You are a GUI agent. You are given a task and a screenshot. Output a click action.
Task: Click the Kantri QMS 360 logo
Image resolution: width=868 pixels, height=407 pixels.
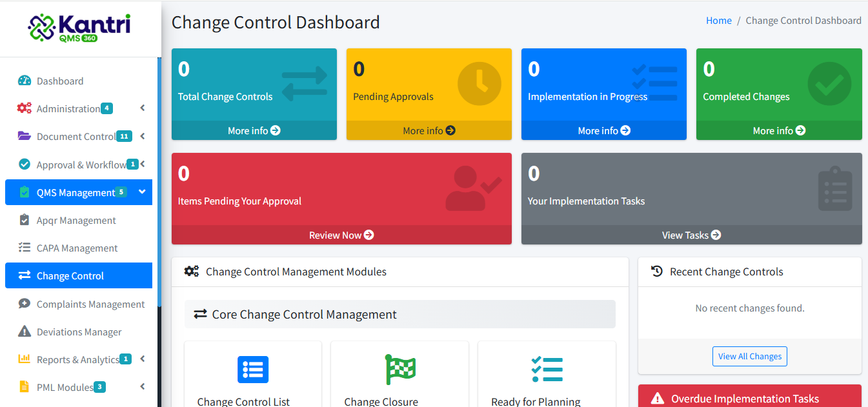tap(80, 28)
